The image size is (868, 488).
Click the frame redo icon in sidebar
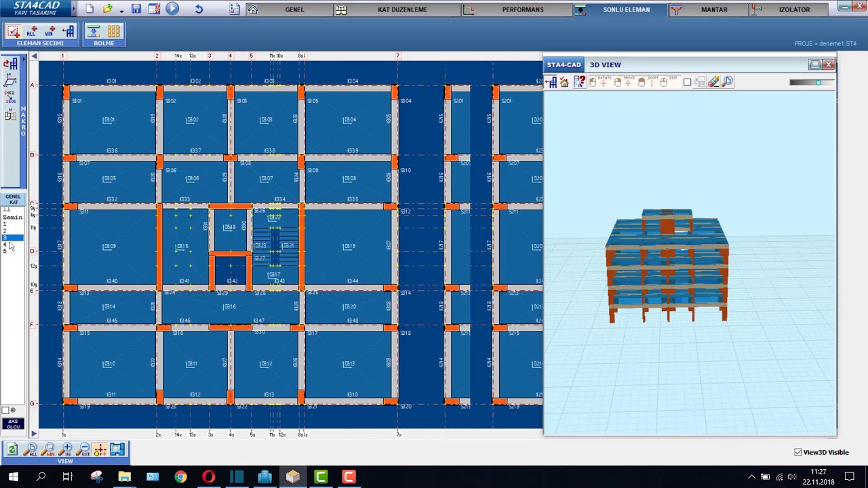point(10,64)
